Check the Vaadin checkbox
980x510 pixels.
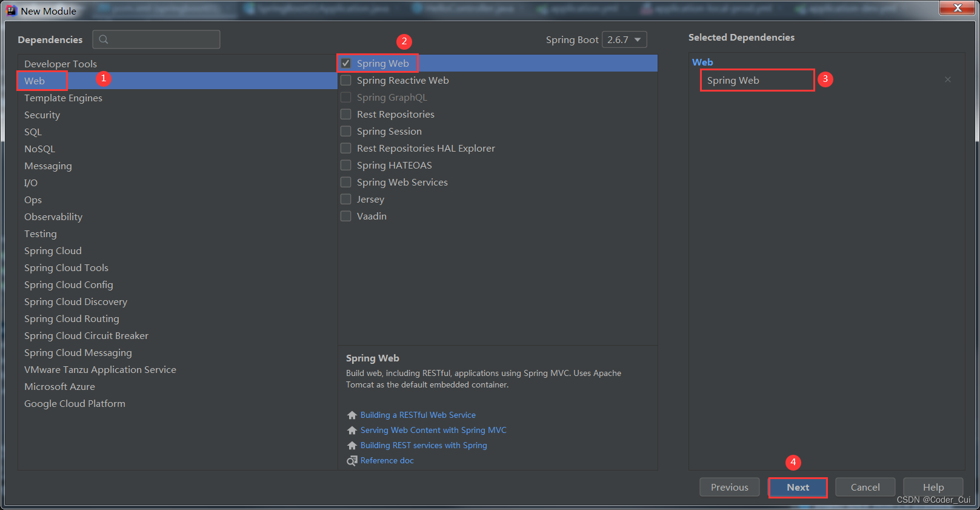[x=345, y=216]
